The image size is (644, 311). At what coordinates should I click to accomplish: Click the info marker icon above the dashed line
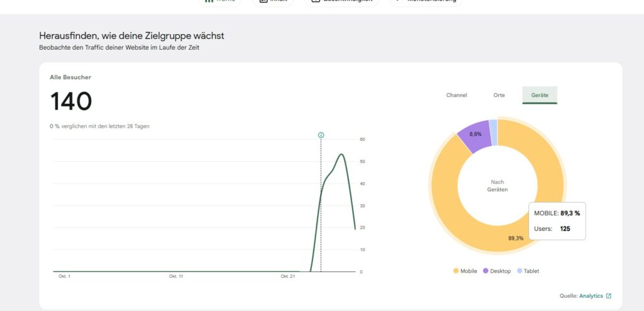click(x=321, y=135)
